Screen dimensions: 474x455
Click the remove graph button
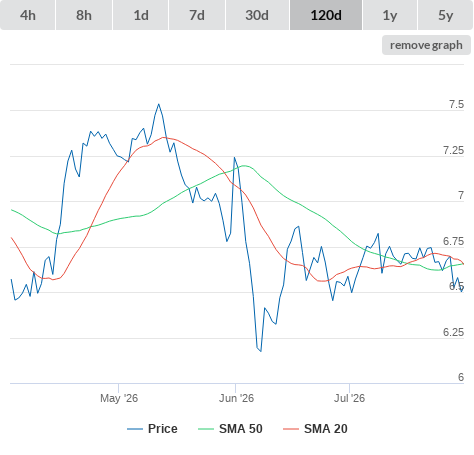coord(426,45)
